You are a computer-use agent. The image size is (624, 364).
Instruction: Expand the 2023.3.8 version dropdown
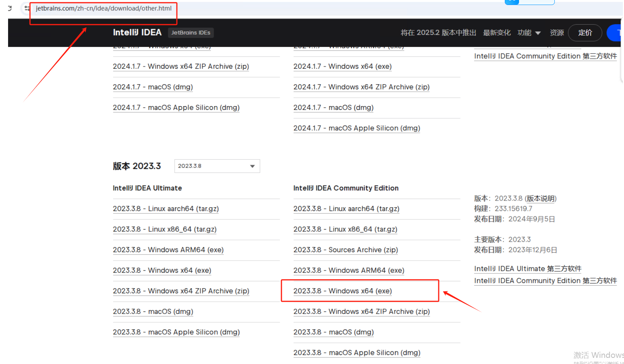tap(217, 166)
